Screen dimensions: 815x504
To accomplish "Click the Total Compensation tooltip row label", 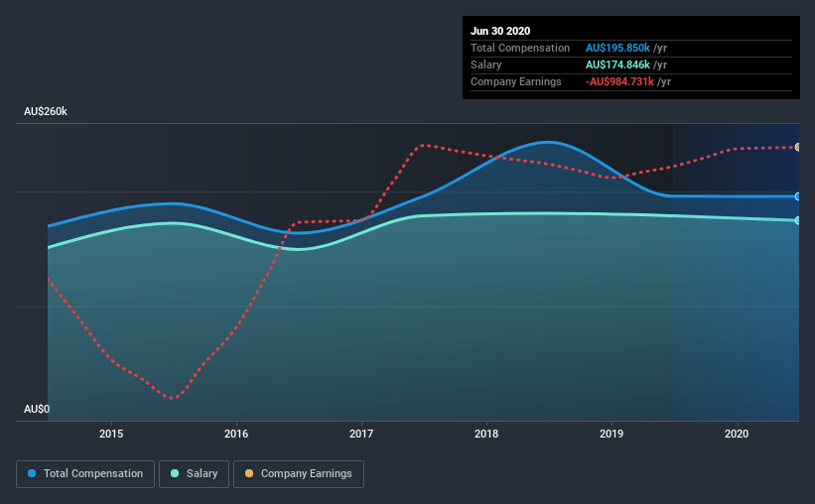I will (x=520, y=48).
